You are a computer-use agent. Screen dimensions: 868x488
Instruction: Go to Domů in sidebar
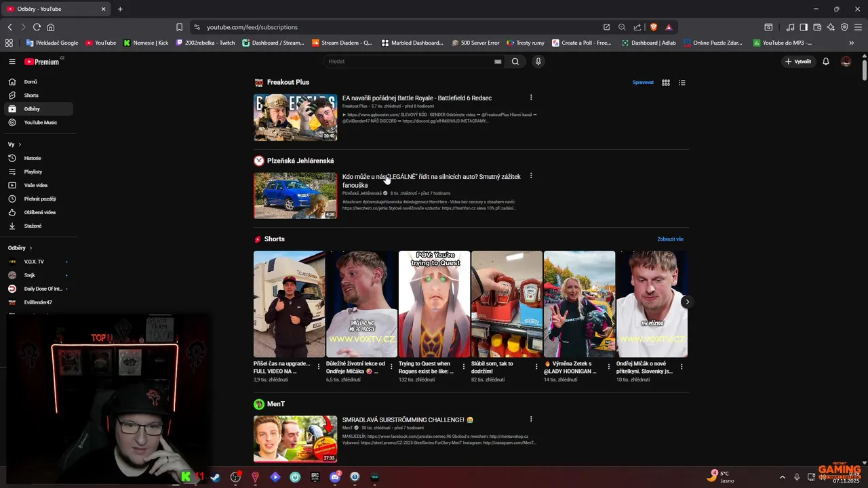[39, 81]
